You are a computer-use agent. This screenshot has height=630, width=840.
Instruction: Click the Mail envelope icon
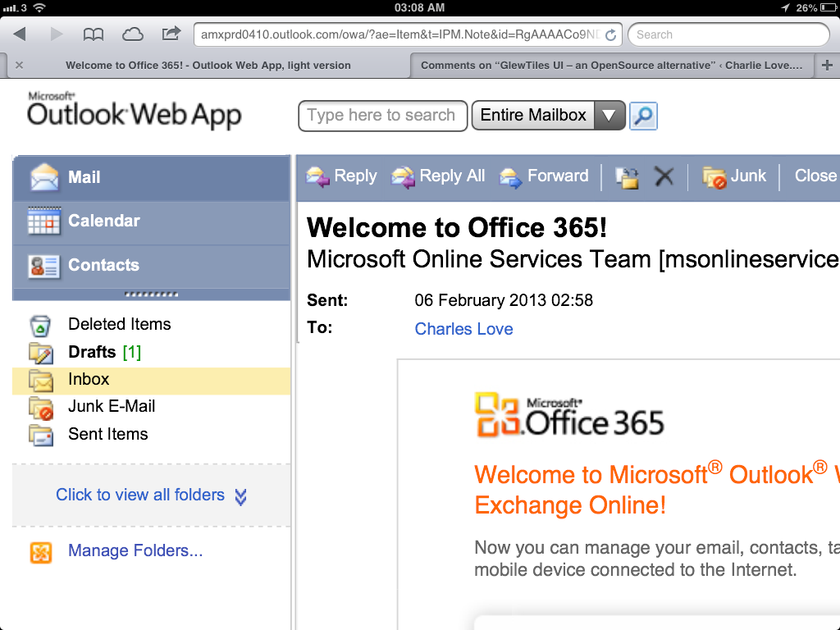(x=44, y=177)
